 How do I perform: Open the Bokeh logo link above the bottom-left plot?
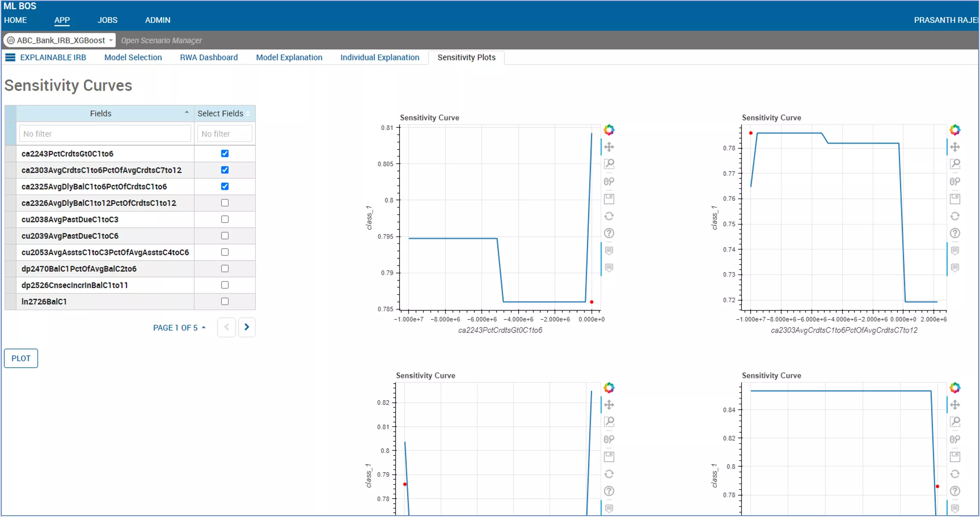pos(609,387)
